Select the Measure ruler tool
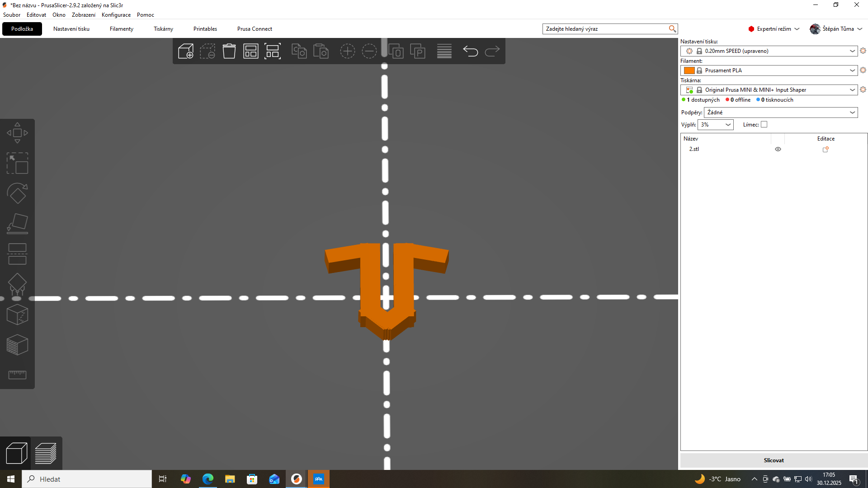 17,375
